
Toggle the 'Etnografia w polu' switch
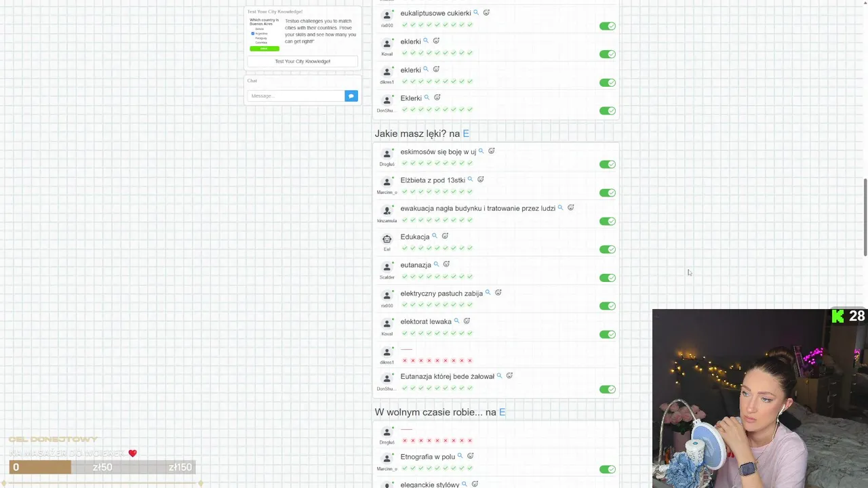coord(607,469)
